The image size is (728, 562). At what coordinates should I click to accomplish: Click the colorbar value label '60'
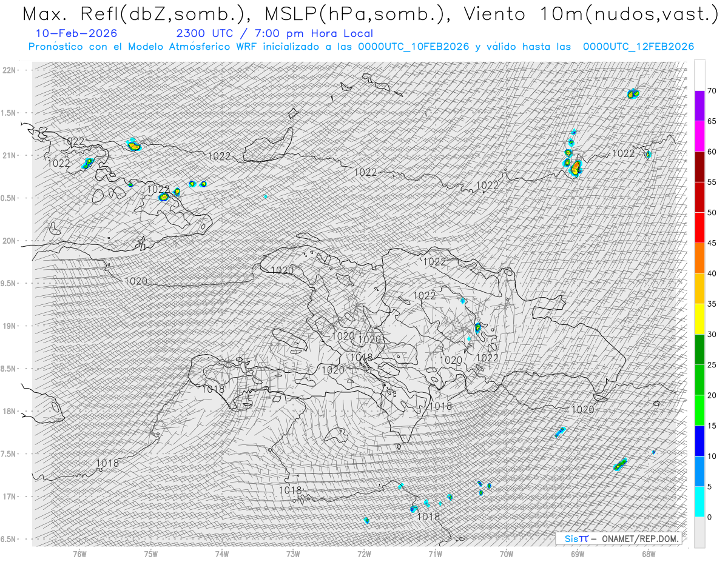pyautogui.click(x=712, y=152)
